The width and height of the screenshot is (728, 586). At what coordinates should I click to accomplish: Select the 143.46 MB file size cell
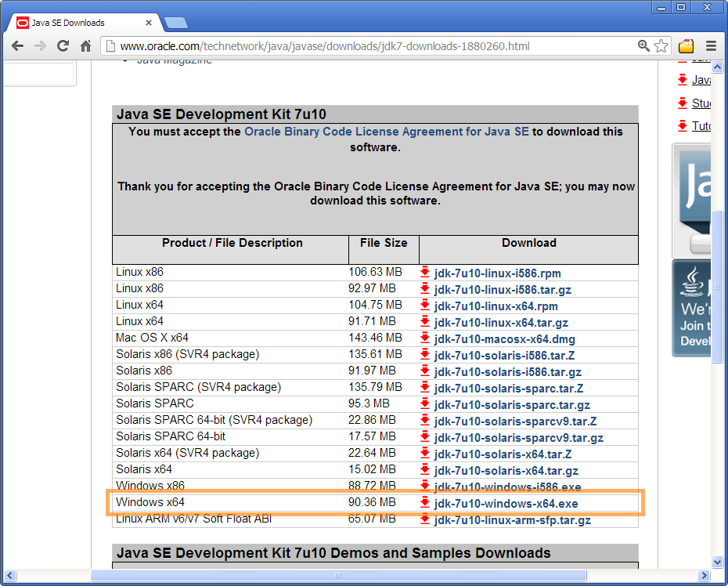pos(384,338)
